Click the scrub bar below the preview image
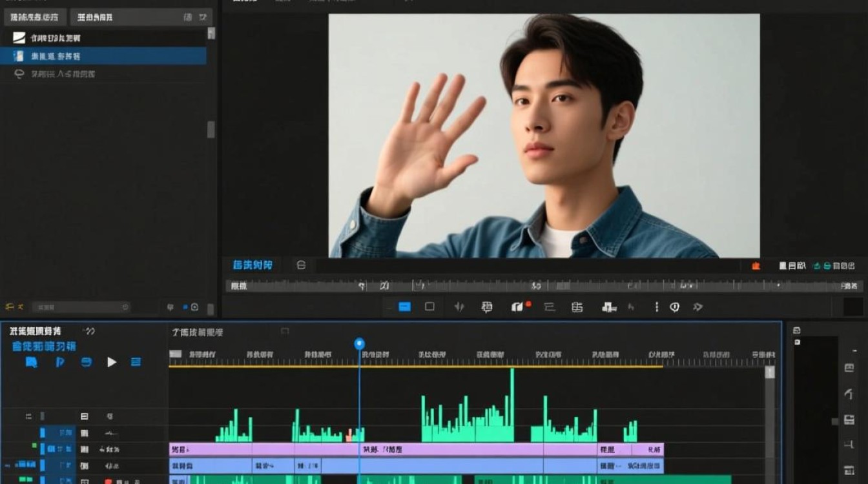Image resolution: width=868 pixels, height=484 pixels. pos(544,285)
